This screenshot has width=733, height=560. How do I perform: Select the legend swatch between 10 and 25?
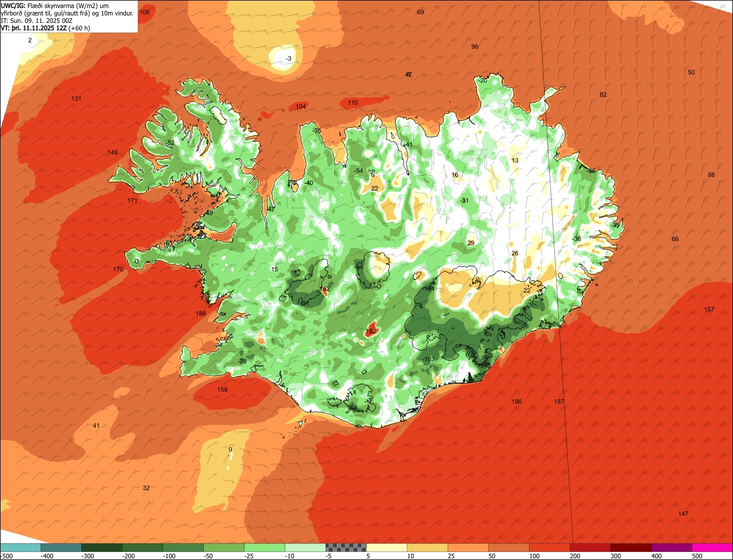(x=427, y=547)
